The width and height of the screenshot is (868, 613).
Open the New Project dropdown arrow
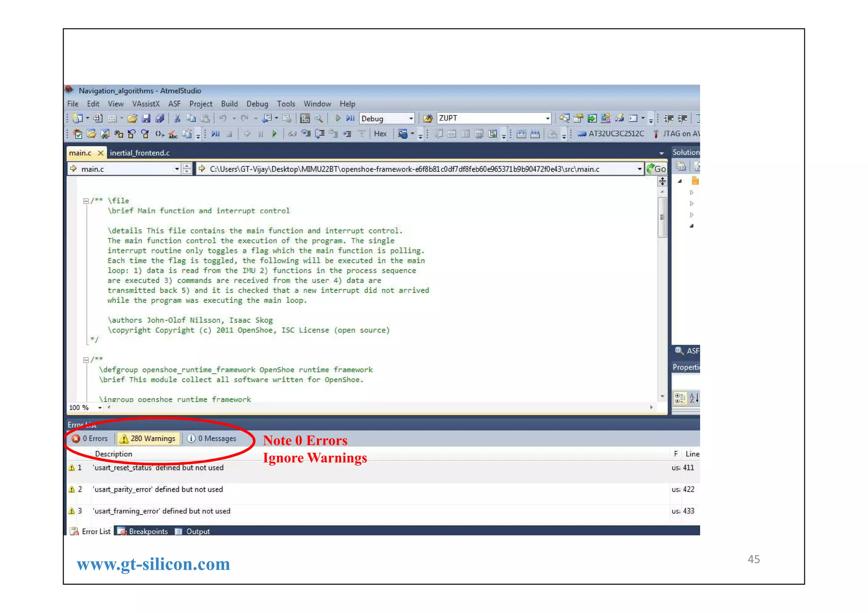[87, 118]
